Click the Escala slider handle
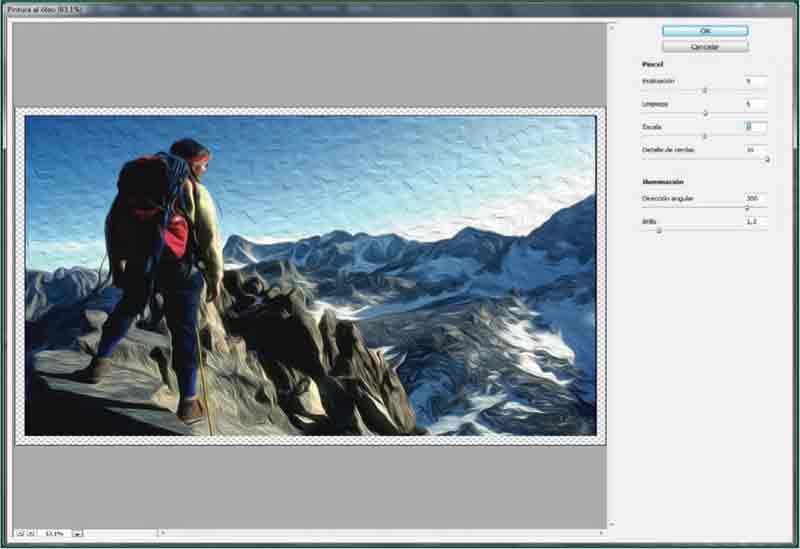This screenshot has height=549, width=800. 704,136
